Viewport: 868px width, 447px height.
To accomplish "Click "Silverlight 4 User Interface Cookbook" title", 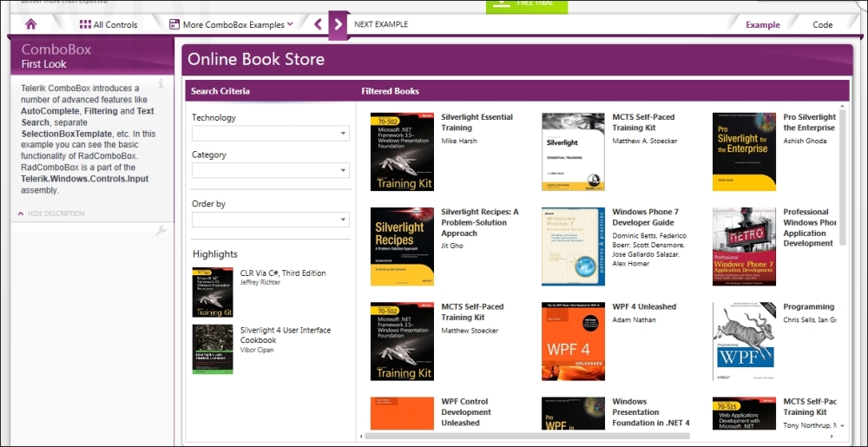I will [285, 335].
